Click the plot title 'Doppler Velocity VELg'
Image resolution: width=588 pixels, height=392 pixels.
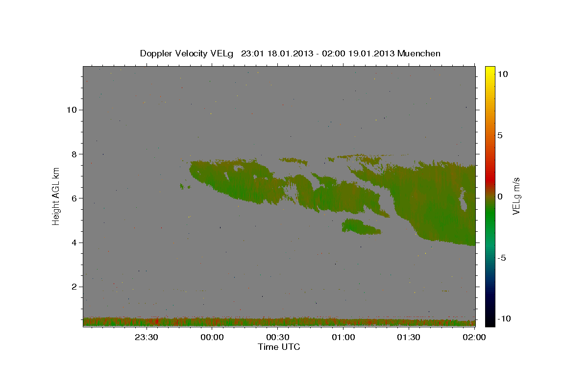pos(187,53)
